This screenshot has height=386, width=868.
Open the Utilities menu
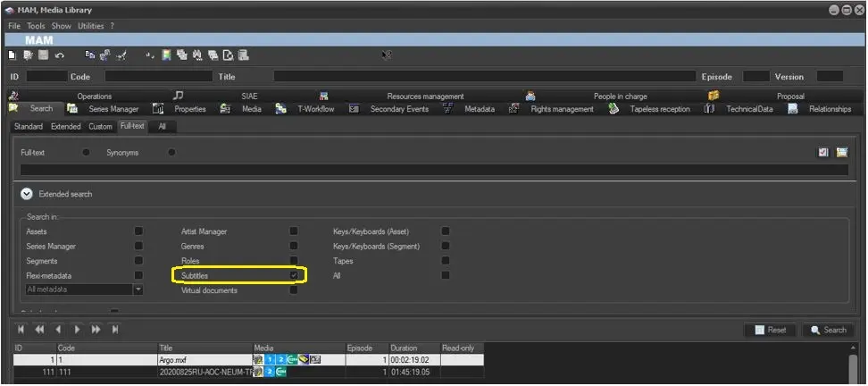[90, 26]
